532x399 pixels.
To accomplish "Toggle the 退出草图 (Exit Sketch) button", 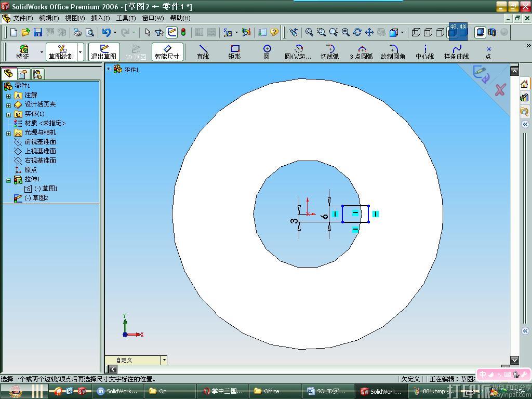I will (103, 51).
